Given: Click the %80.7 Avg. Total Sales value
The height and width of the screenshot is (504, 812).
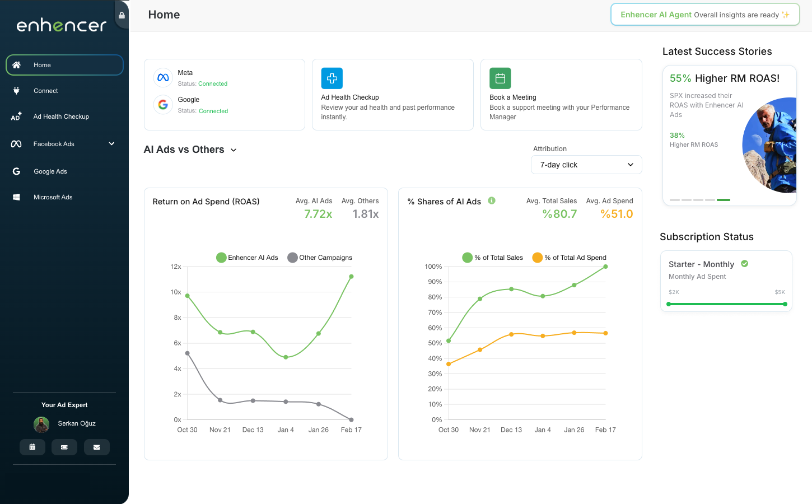Looking at the screenshot, I should pos(559,214).
